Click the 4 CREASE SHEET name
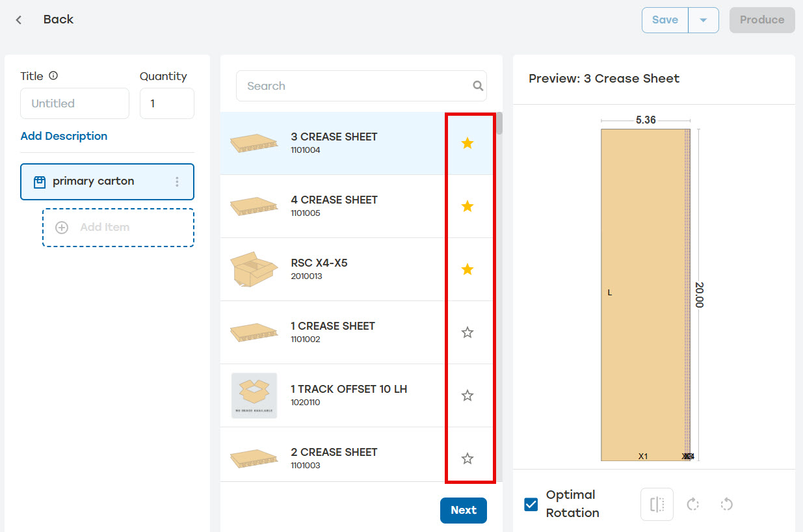 [334, 200]
